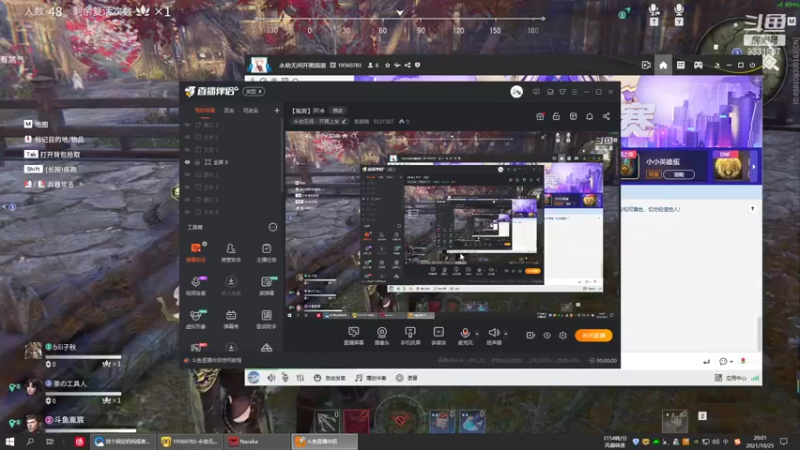Toggle visibility of the 文本2 layer
Screen dimensions: 800x450
coord(187,137)
